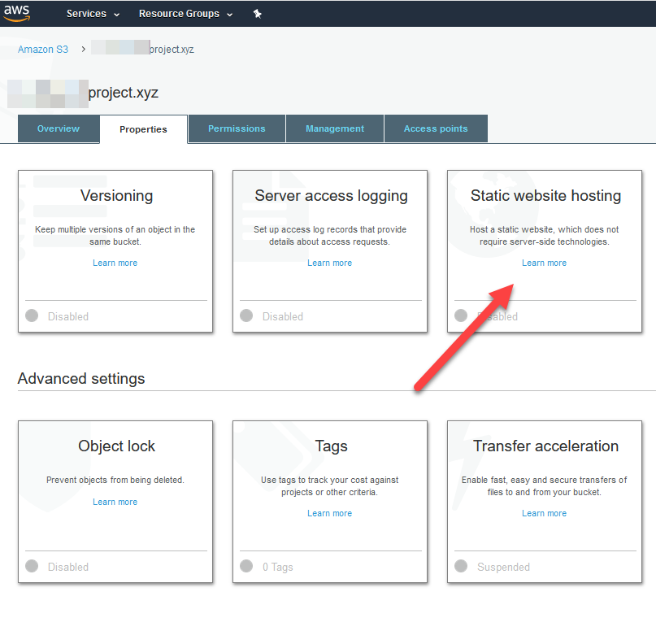
Task: Open the Transfer acceleration card
Action: click(545, 502)
